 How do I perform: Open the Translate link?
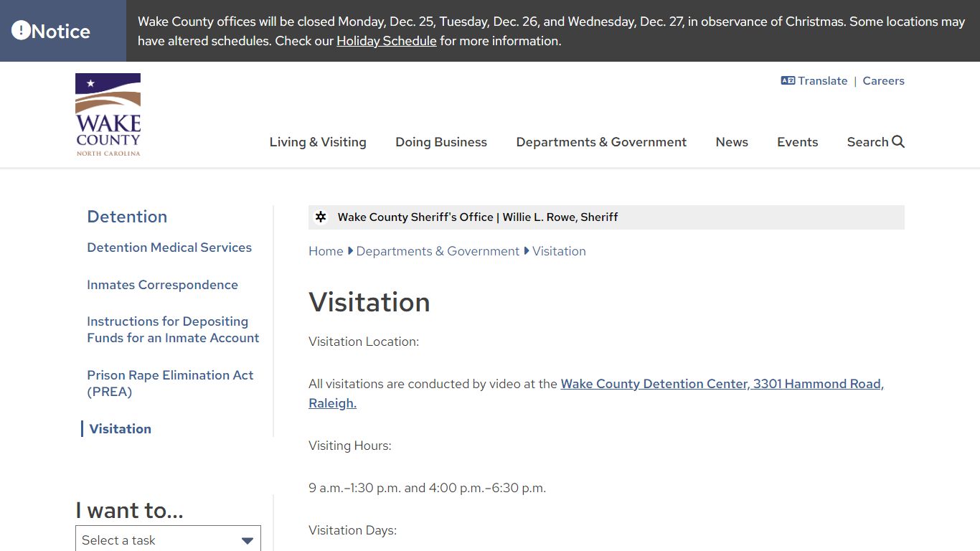tap(823, 81)
